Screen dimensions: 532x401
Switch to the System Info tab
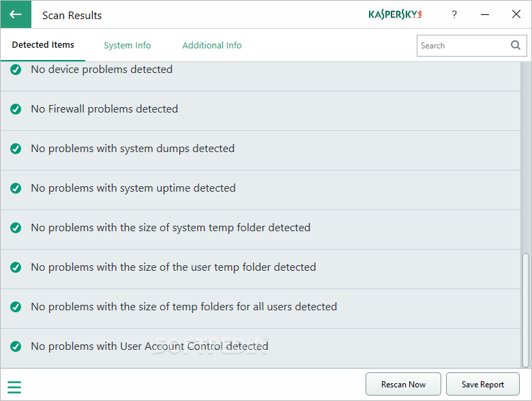click(128, 45)
